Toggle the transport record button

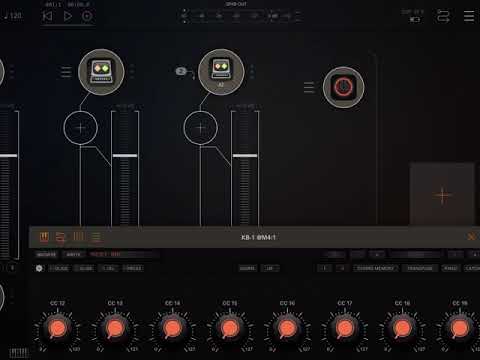[87, 16]
